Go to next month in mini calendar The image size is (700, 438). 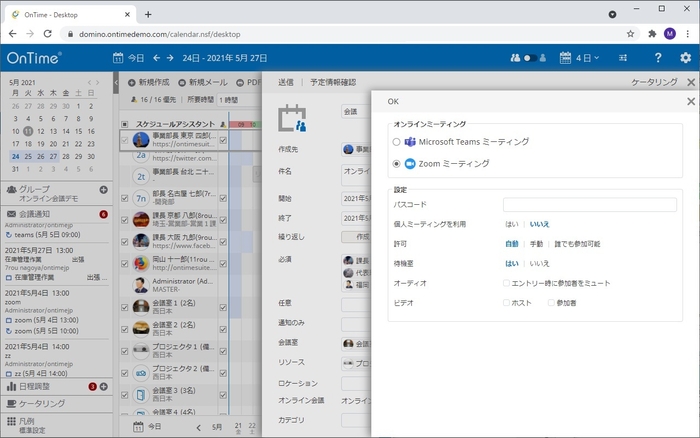pyautogui.click(x=98, y=82)
